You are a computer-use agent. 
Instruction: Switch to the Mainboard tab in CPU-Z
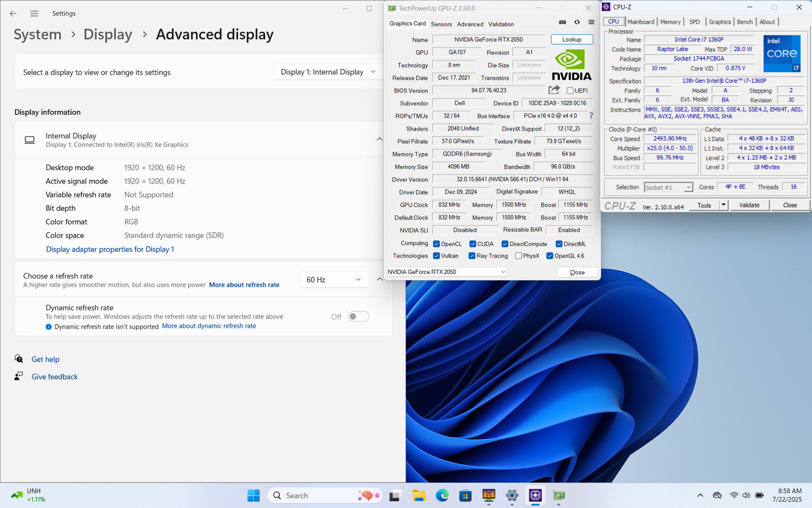coord(640,22)
